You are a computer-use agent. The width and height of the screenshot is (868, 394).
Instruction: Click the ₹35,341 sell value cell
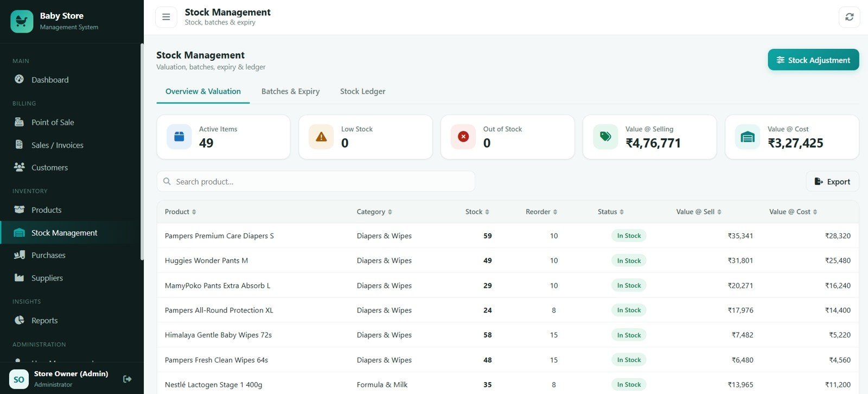(741, 236)
